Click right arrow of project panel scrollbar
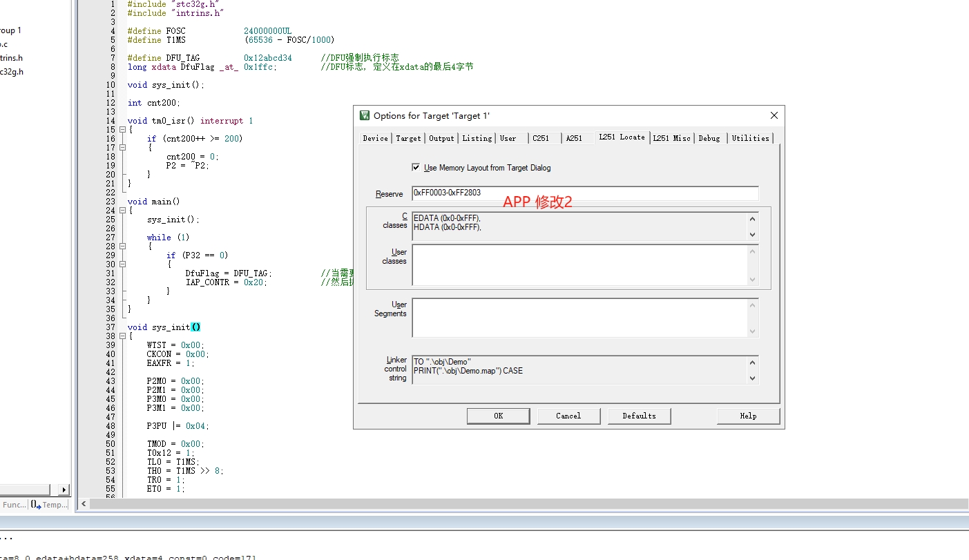 64,490
